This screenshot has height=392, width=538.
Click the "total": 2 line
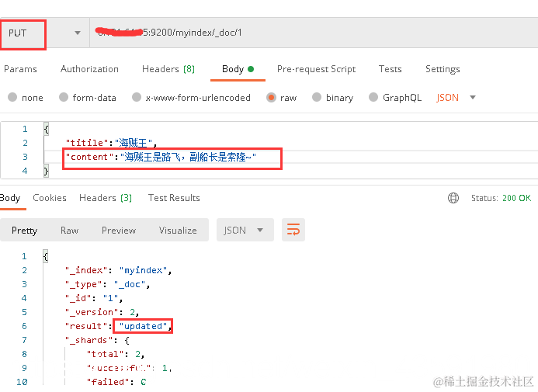pos(116,354)
